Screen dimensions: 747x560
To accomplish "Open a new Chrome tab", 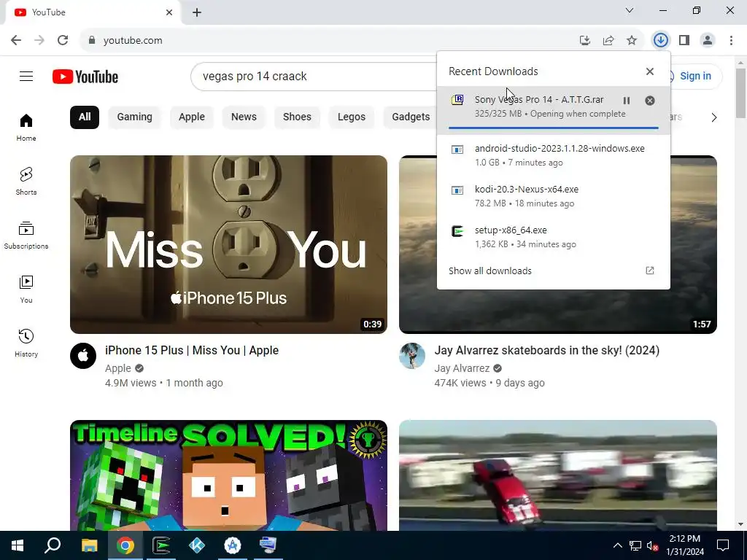I will (197, 12).
